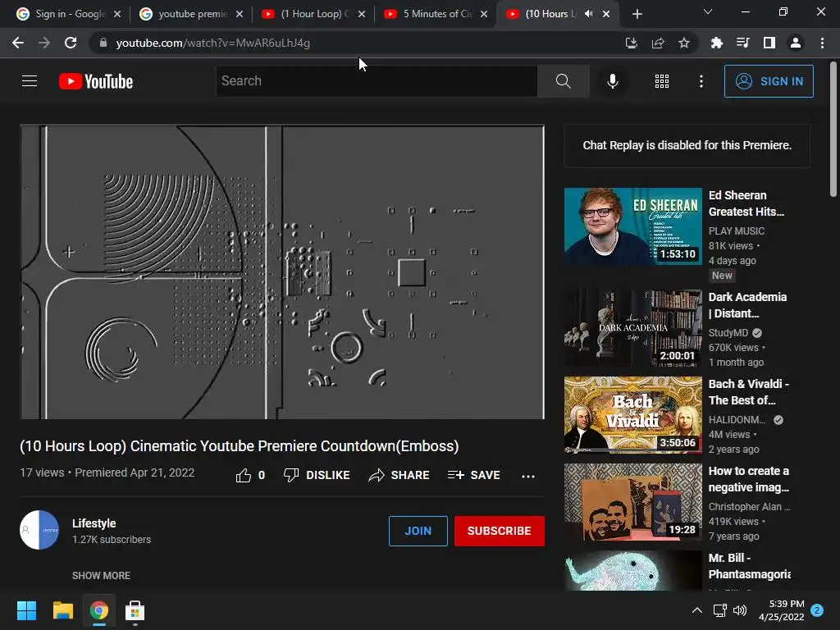The height and width of the screenshot is (630, 840).
Task: Open the StudyMD channel name
Action: click(728, 333)
